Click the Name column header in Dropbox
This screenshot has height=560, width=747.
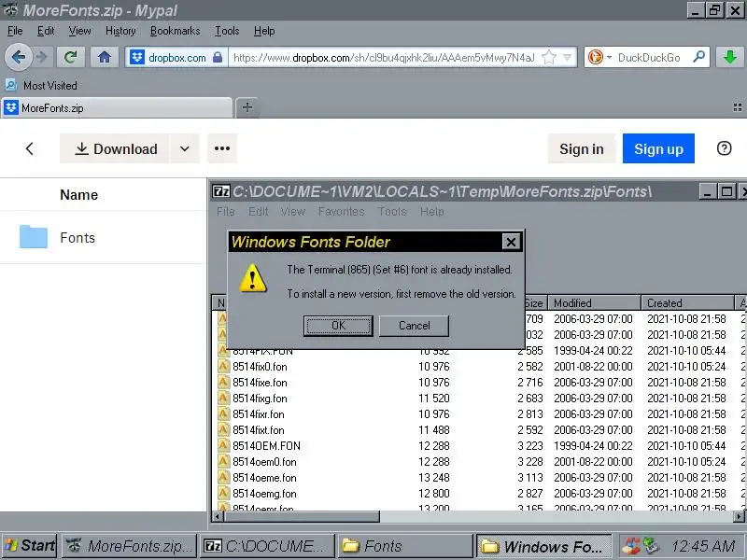click(x=79, y=195)
